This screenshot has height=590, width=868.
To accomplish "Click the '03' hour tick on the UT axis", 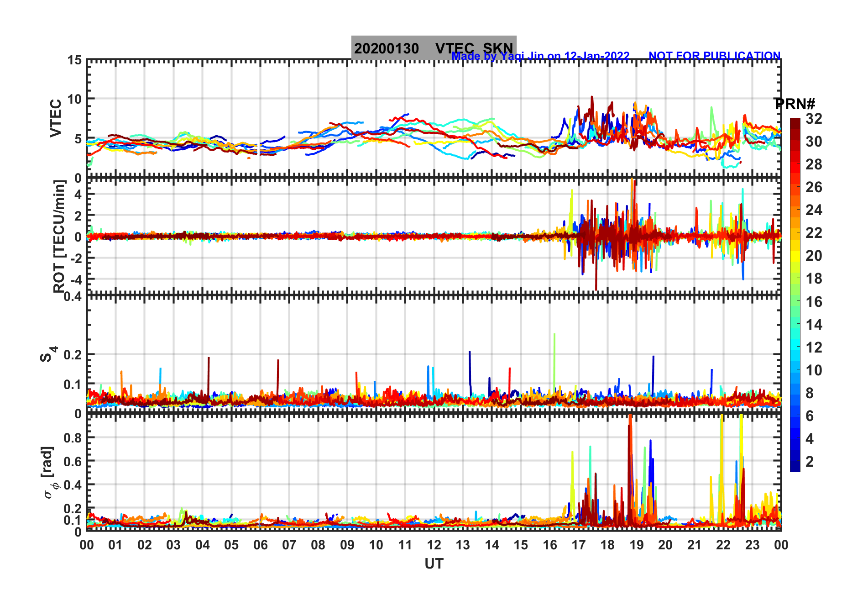I will click(173, 545).
